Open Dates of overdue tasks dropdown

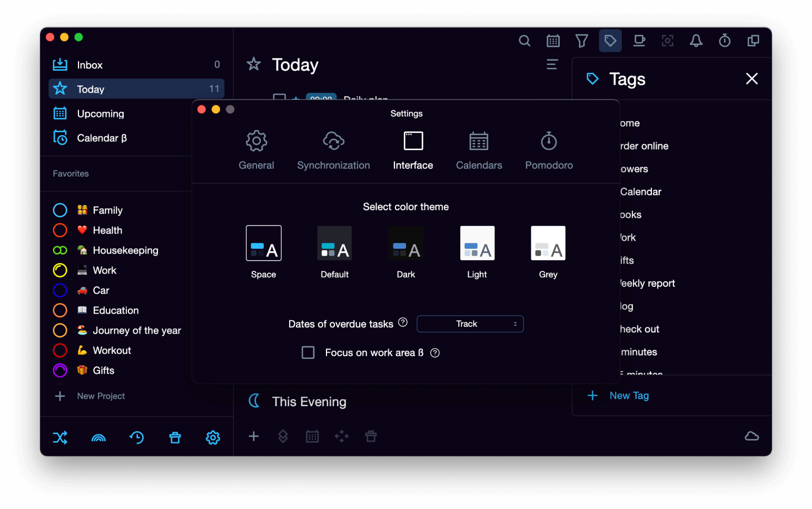coord(470,324)
